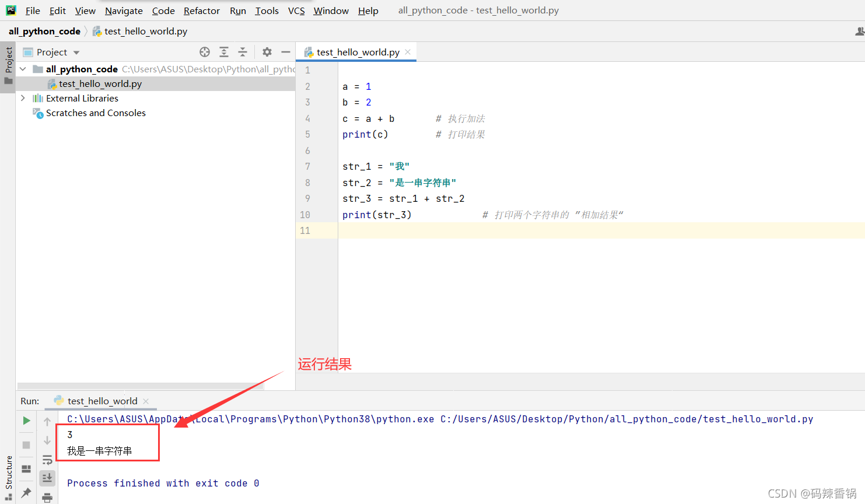865x504 pixels.
Task: Click line number 10 in gutter
Action: (x=305, y=215)
